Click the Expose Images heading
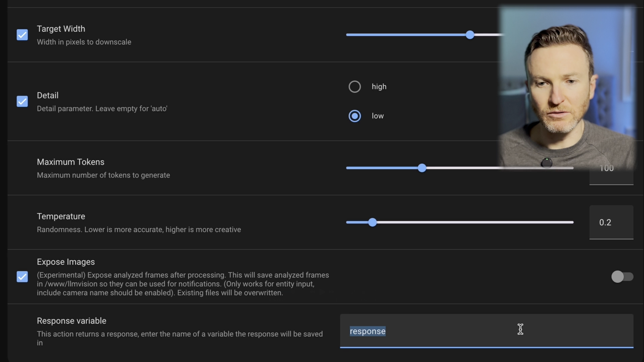 (x=66, y=261)
